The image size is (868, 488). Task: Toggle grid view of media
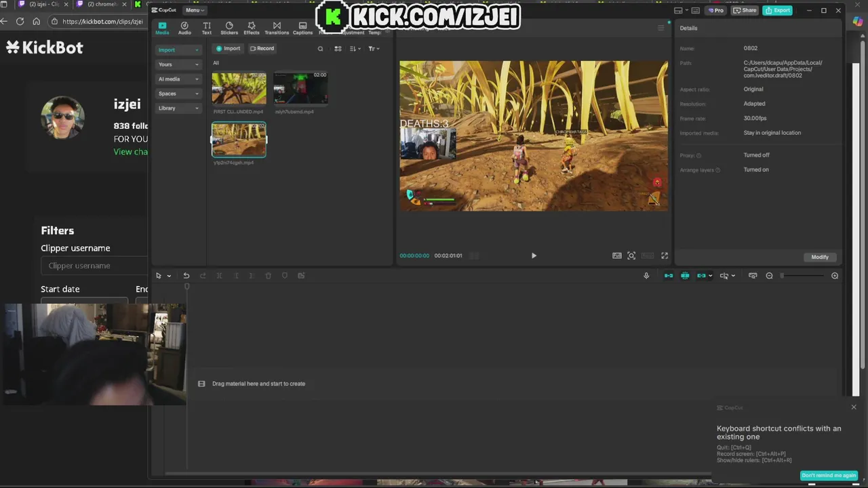point(338,49)
